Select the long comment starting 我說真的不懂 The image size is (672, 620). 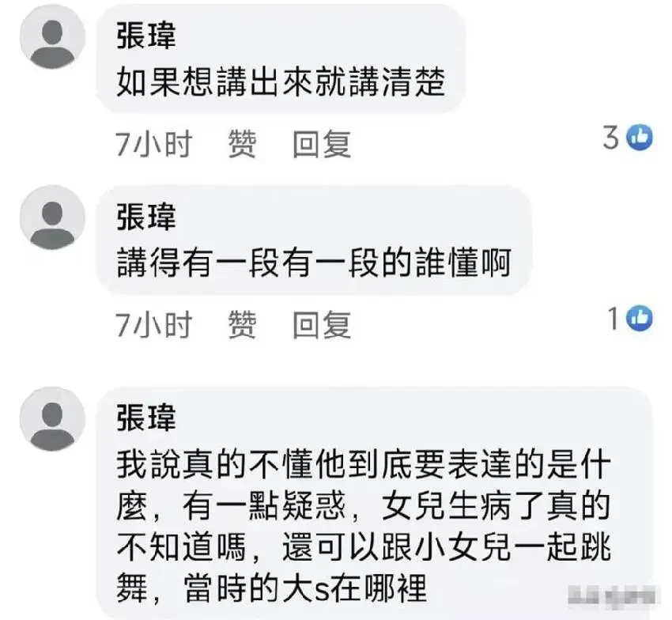tap(374, 503)
